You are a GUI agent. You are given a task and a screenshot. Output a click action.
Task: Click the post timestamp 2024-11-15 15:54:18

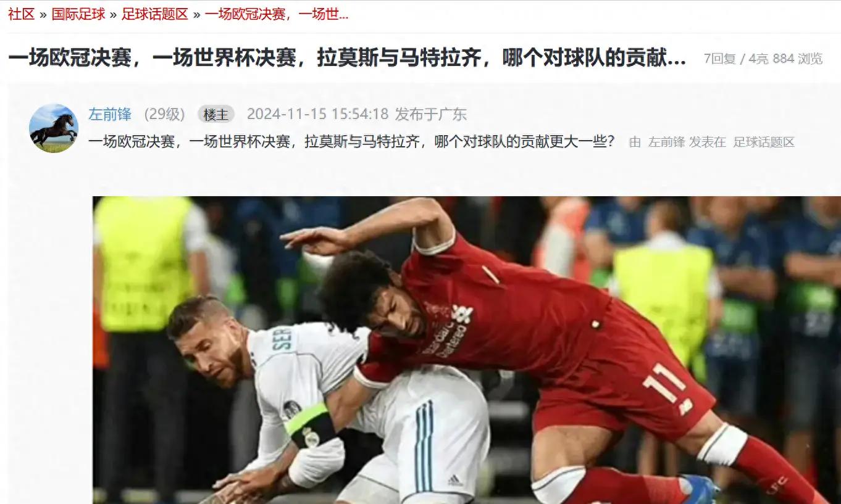(317, 114)
